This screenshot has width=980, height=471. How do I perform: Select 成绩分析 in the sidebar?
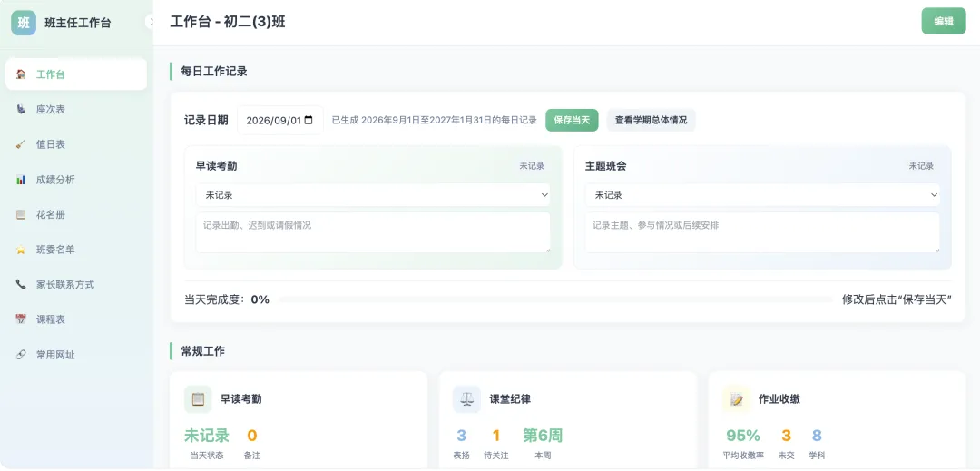(76, 180)
